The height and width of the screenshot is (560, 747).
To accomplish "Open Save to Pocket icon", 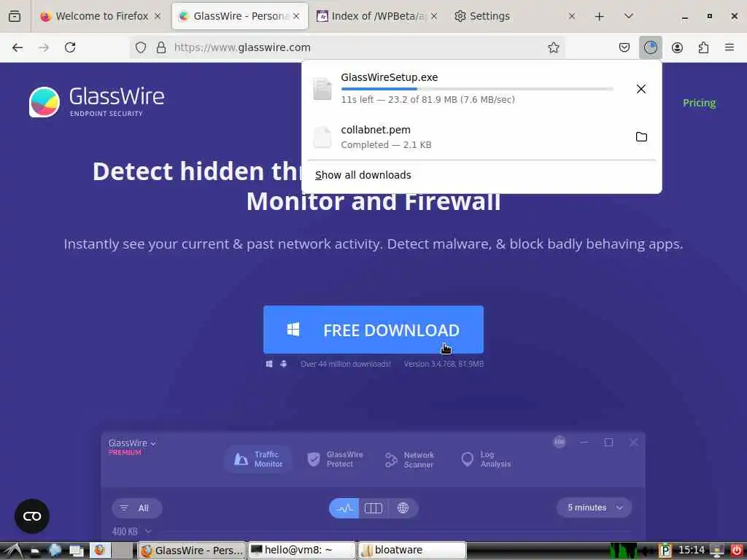I will [624, 47].
